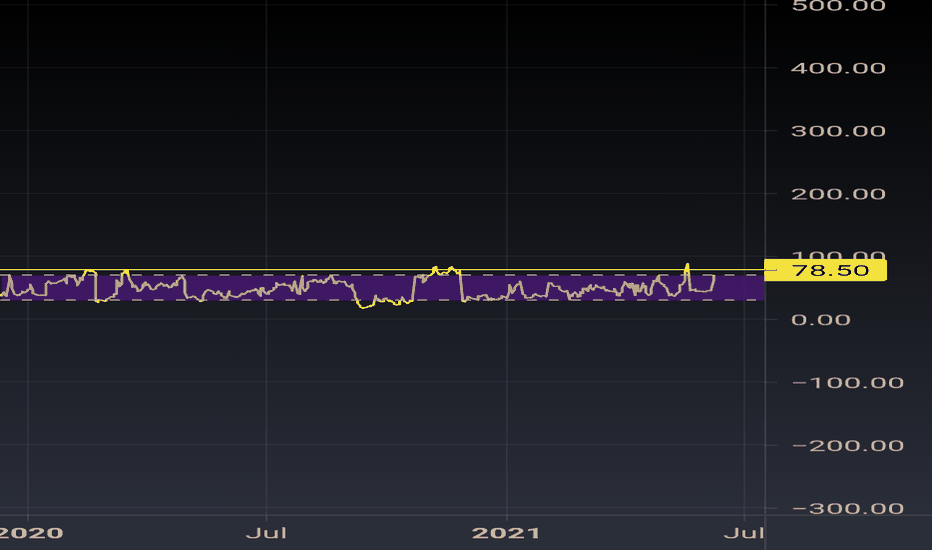
Task: Click the 2021 time axis label
Action: 506,533
